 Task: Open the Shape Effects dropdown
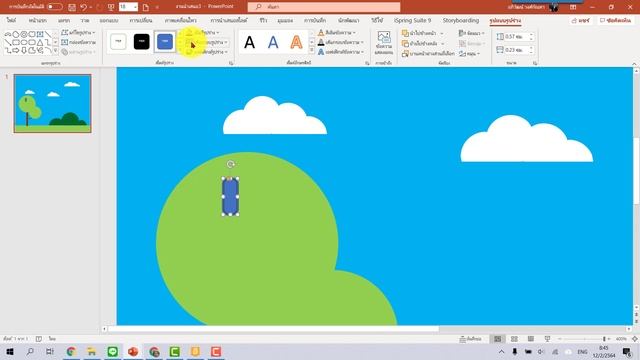click(x=206, y=52)
